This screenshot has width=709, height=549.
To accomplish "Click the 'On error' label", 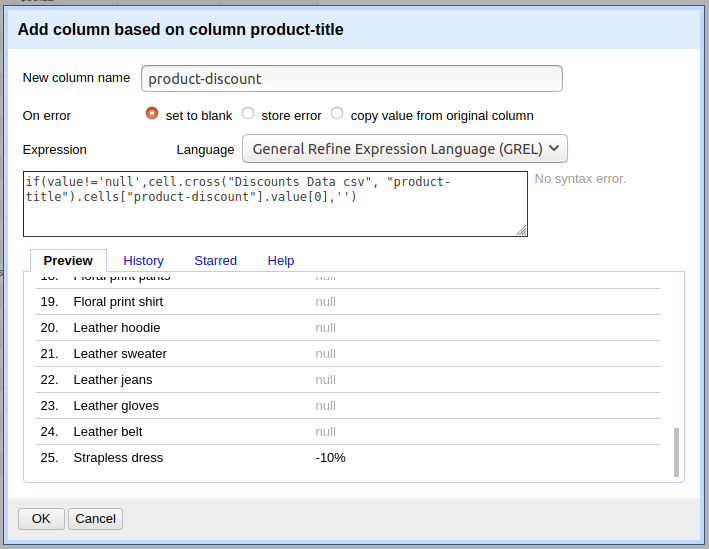I will pyautogui.click(x=47, y=116).
